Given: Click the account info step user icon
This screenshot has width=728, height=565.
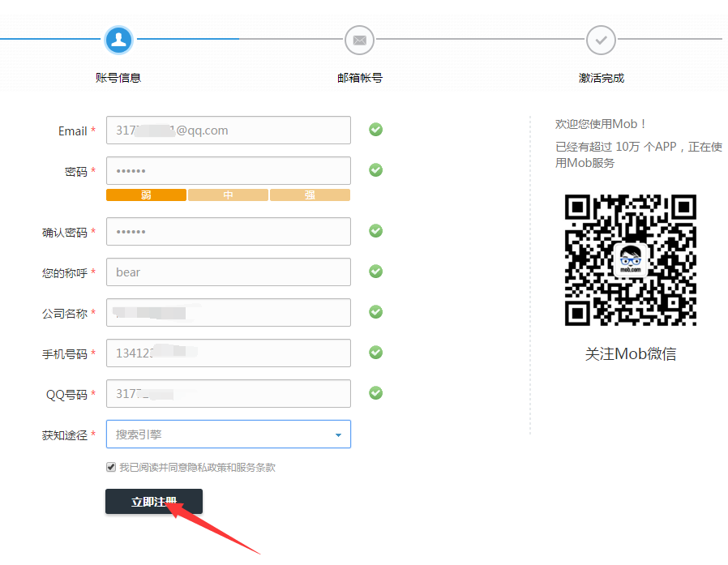Looking at the screenshot, I should point(118,39).
